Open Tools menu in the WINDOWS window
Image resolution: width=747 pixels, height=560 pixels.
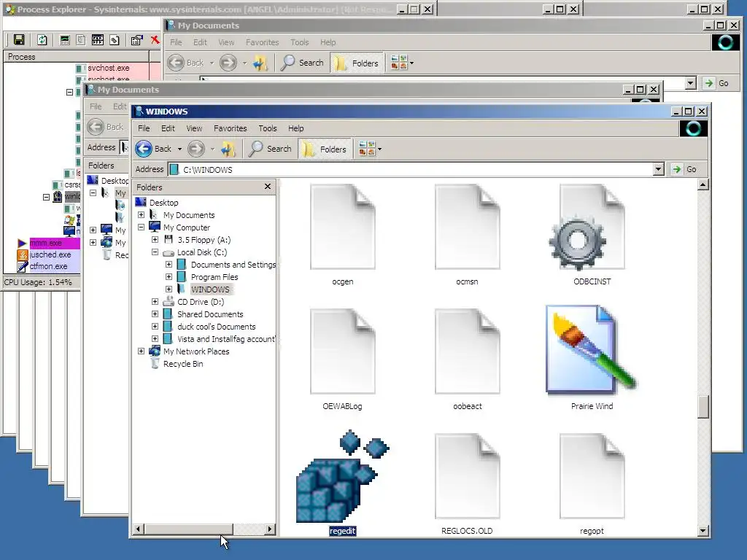pyautogui.click(x=267, y=128)
